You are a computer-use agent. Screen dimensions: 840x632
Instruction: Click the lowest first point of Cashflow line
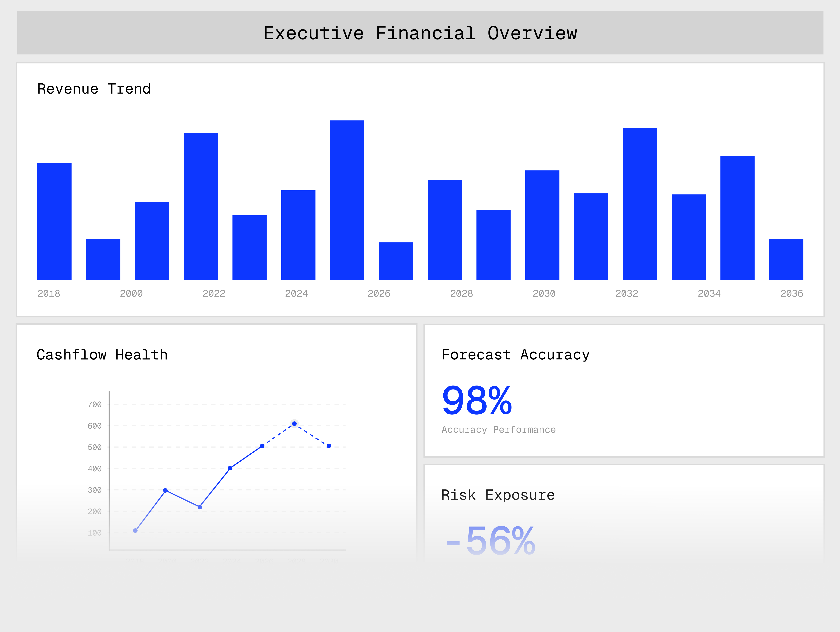click(135, 530)
